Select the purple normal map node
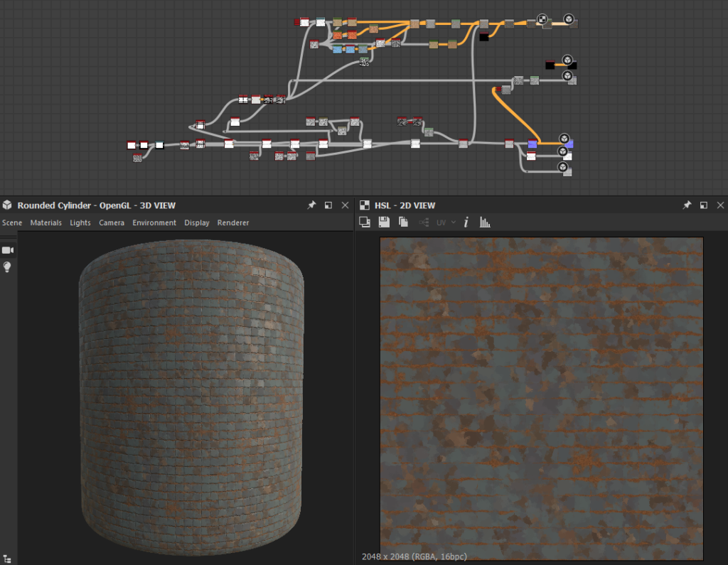 (x=532, y=144)
